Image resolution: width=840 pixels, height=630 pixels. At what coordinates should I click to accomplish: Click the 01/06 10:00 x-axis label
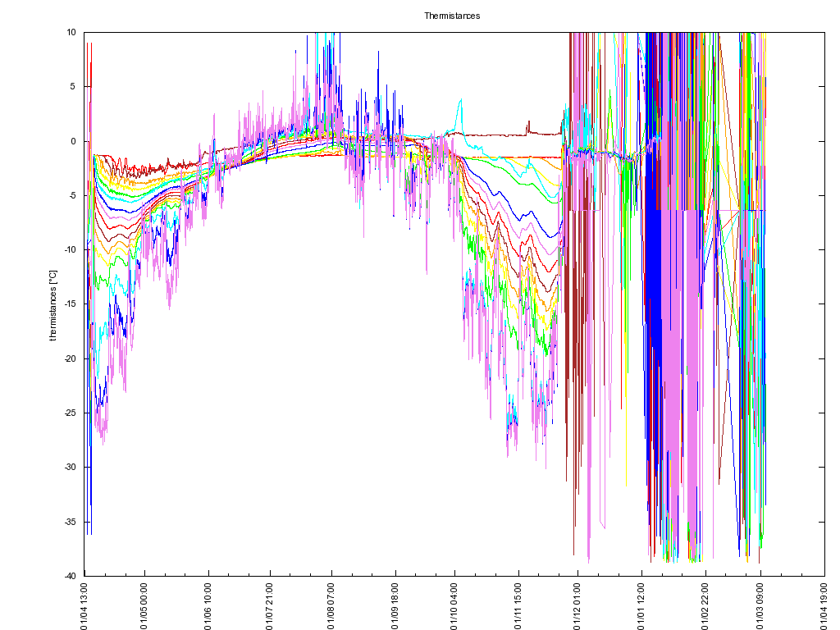pyautogui.click(x=208, y=605)
